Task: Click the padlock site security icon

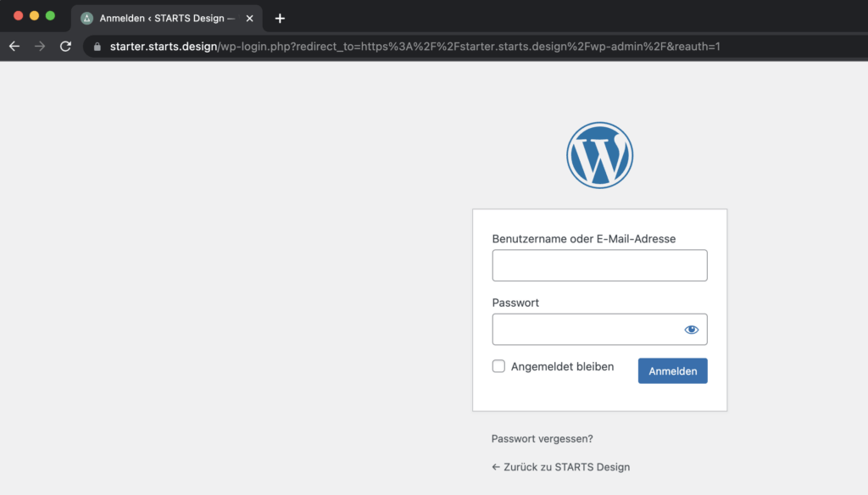Action: point(97,47)
